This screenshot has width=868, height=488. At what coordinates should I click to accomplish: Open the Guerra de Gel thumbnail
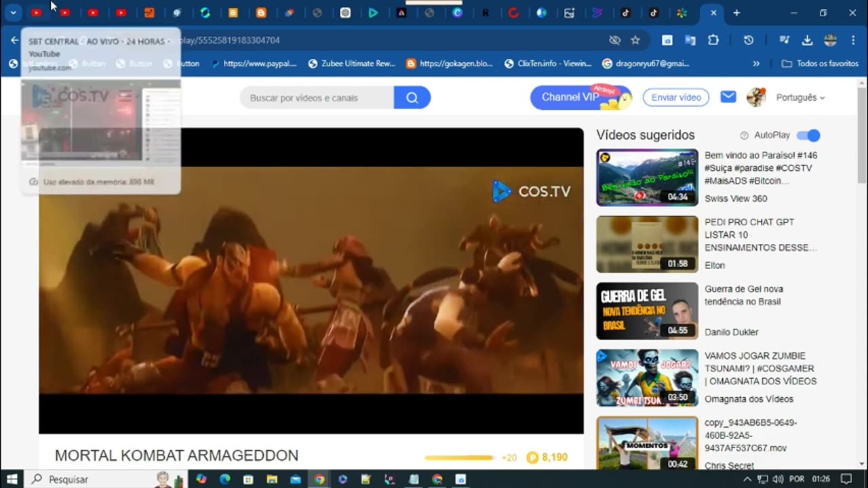[647, 311]
